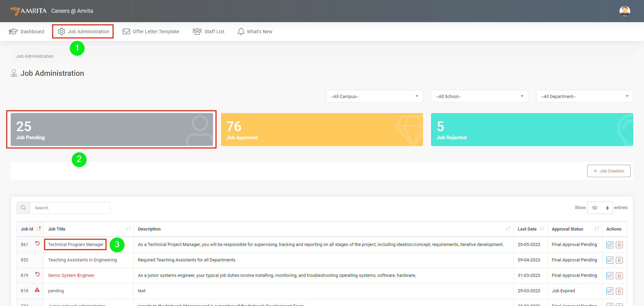The height and width of the screenshot is (306, 644).
Task: Expand the All Campus dropdown
Action: (374, 96)
